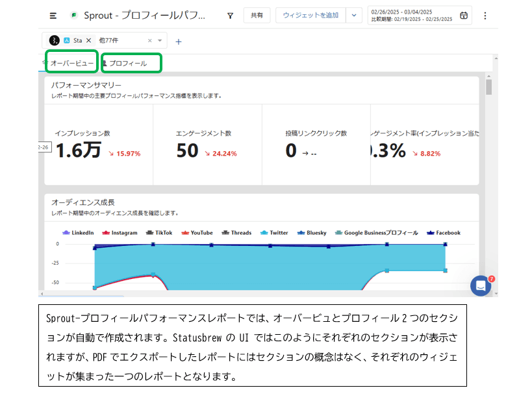Open the hamburger navigation menu
The width and height of the screenshot is (532, 399).
53,16
